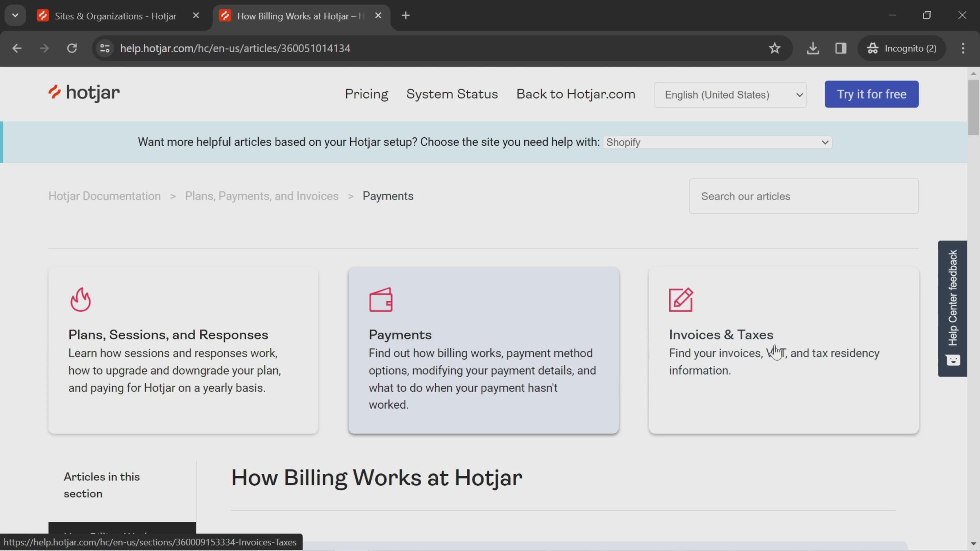Open the Pricing navigation link
Image resolution: width=980 pixels, height=551 pixels.
[x=366, y=94]
